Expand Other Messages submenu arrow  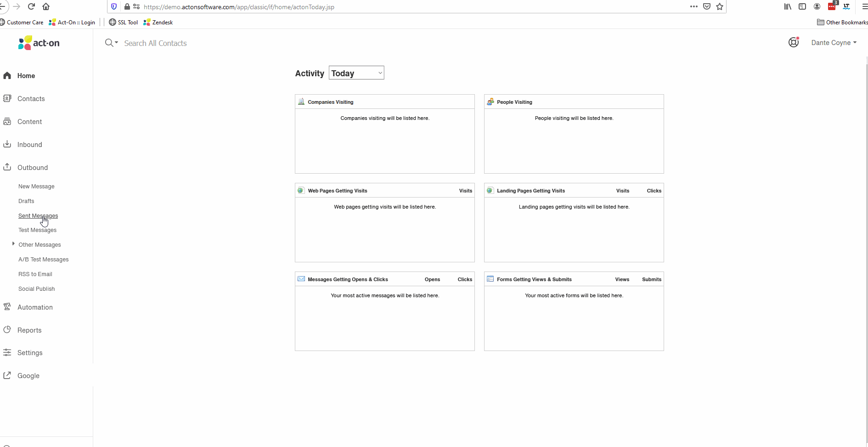(x=13, y=244)
